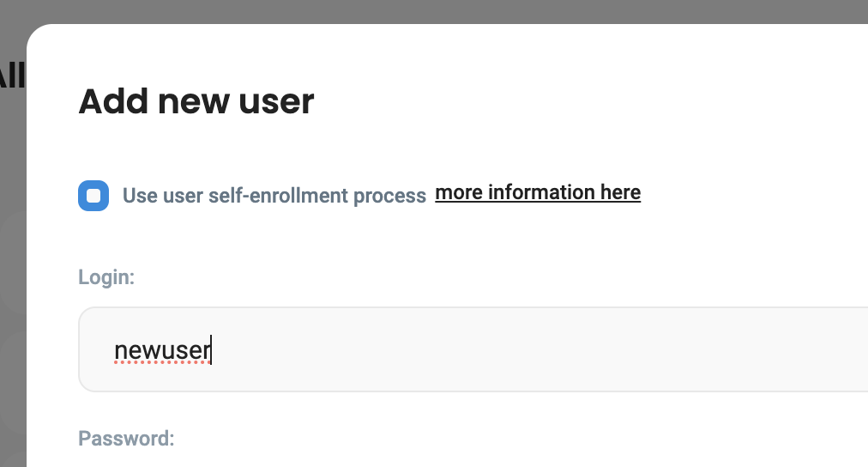Place cursor at end of "newuser"
This screenshot has height=467, width=868.
pos(211,349)
